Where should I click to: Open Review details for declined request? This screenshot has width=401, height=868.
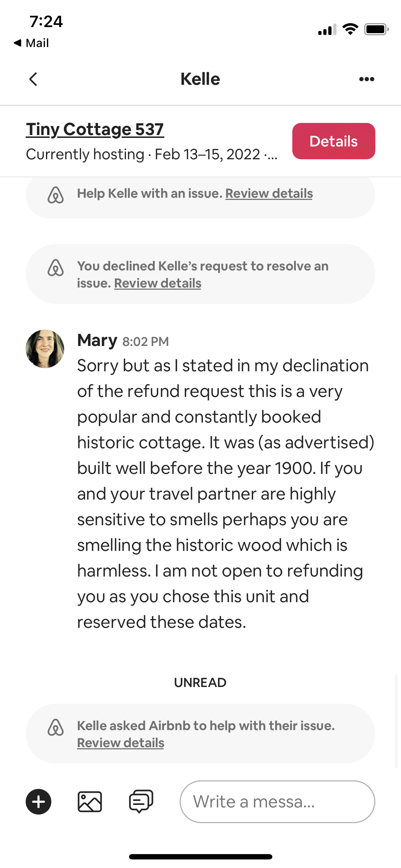coord(158,283)
